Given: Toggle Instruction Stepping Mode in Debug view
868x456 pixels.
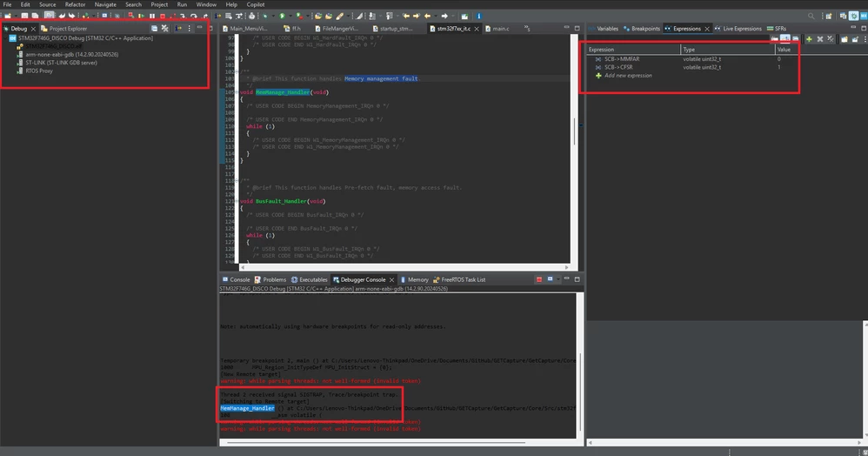Looking at the screenshot, I should click(178, 28).
